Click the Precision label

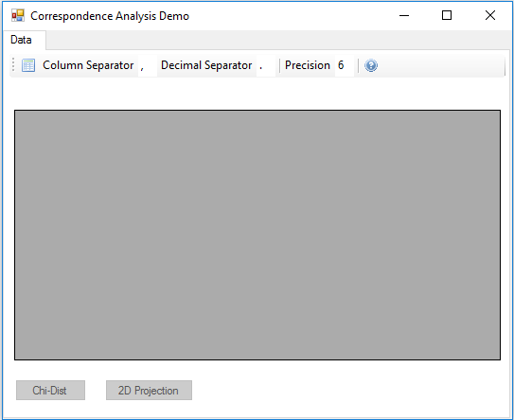[x=308, y=65]
